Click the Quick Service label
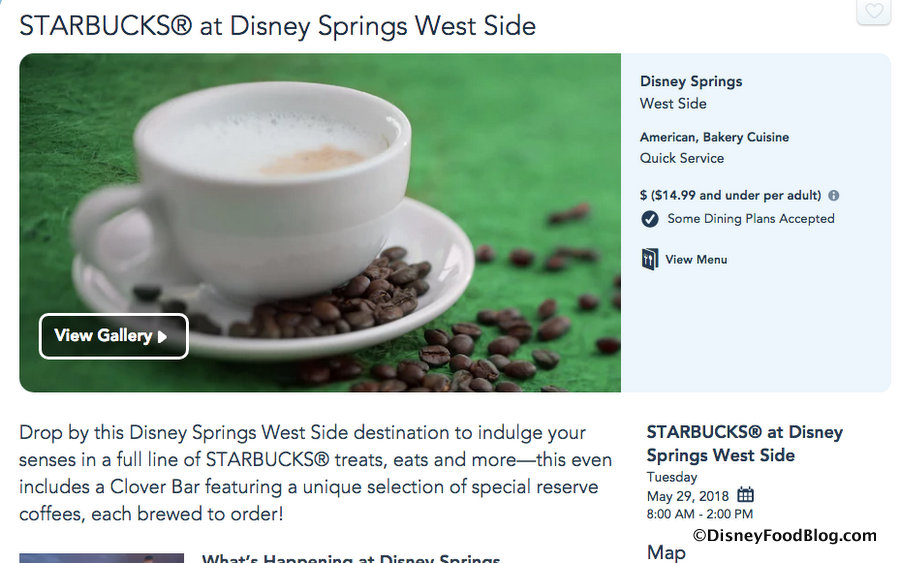This screenshot has height=563, width=900. click(682, 158)
